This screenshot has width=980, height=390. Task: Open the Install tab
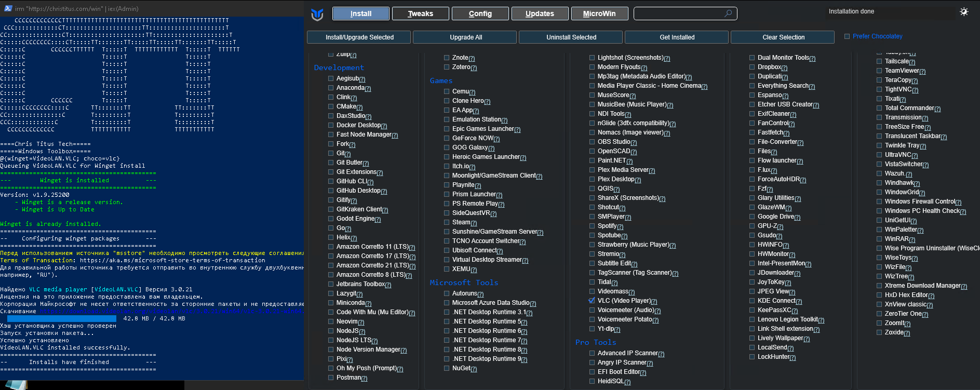(x=361, y=14)
